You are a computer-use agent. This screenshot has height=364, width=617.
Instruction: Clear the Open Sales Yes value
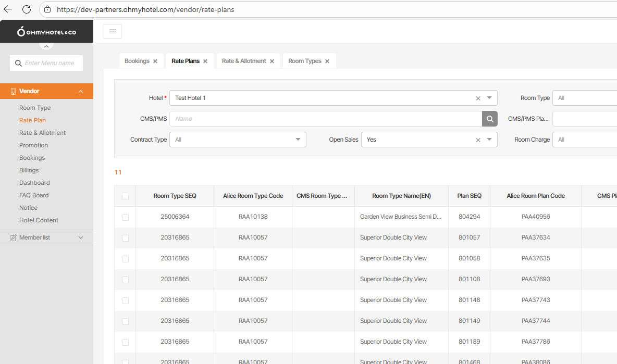(478, 140)
